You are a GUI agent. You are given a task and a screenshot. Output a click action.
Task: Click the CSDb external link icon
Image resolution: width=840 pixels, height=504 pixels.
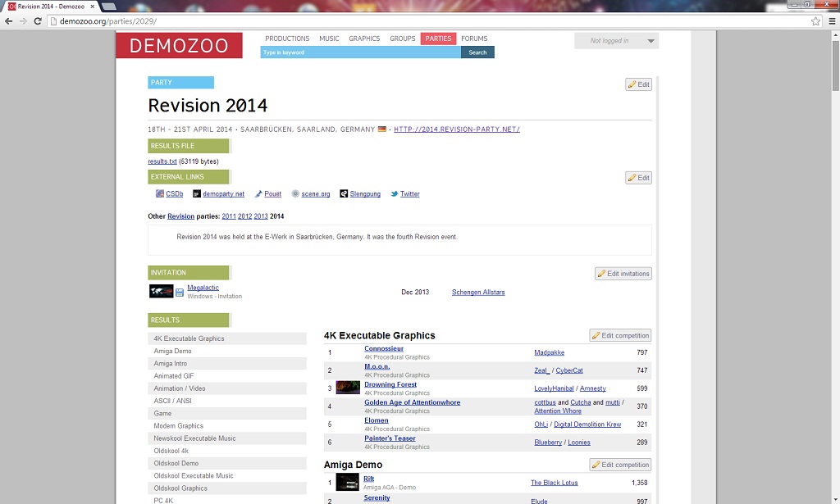coord(160,193)
